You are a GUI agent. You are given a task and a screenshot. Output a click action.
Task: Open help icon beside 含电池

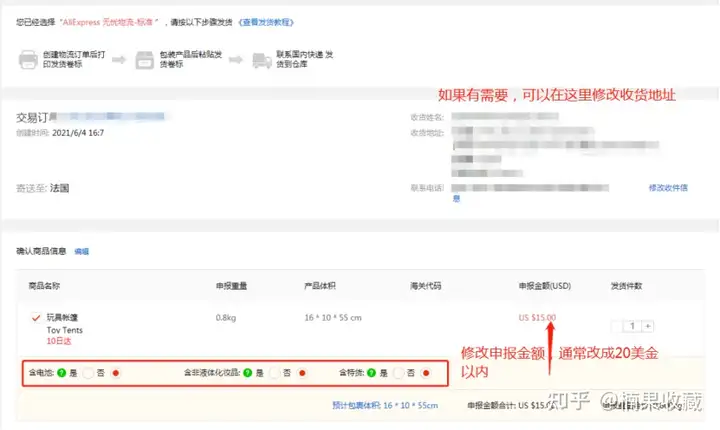(x=62, y=373)
